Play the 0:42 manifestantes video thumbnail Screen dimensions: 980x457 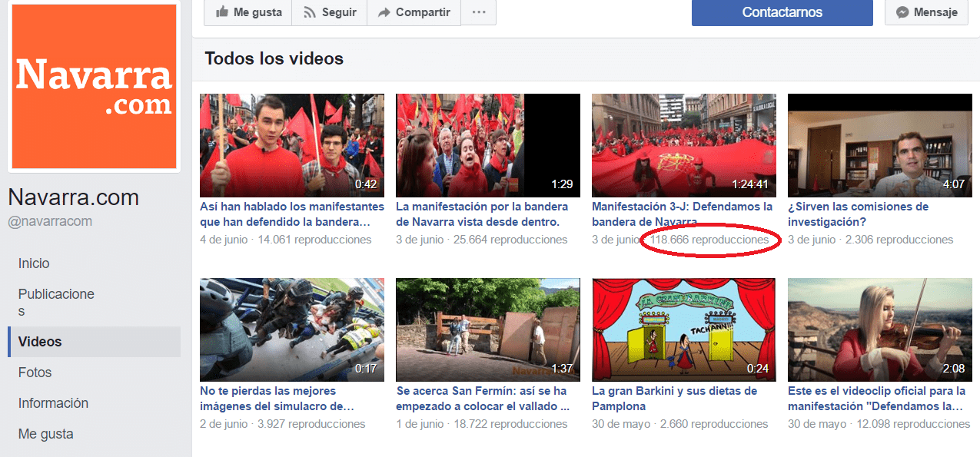click(292, 145)
